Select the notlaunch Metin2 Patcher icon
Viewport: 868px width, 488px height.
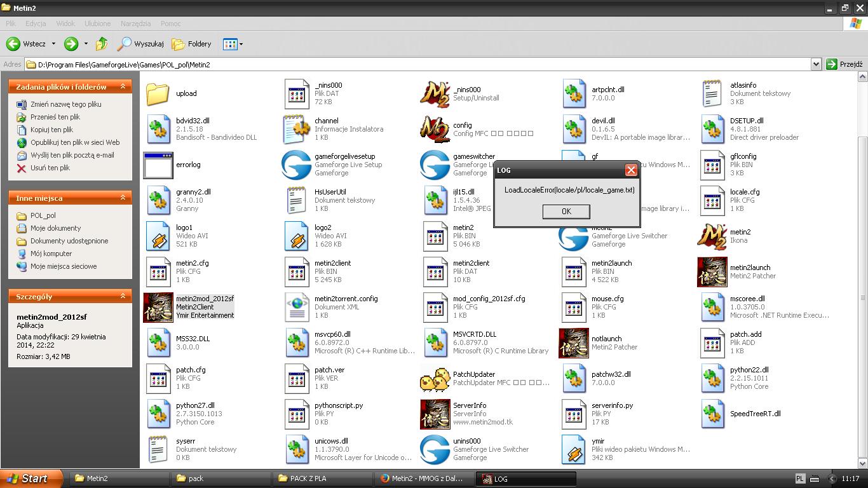[x=574, y=343]
